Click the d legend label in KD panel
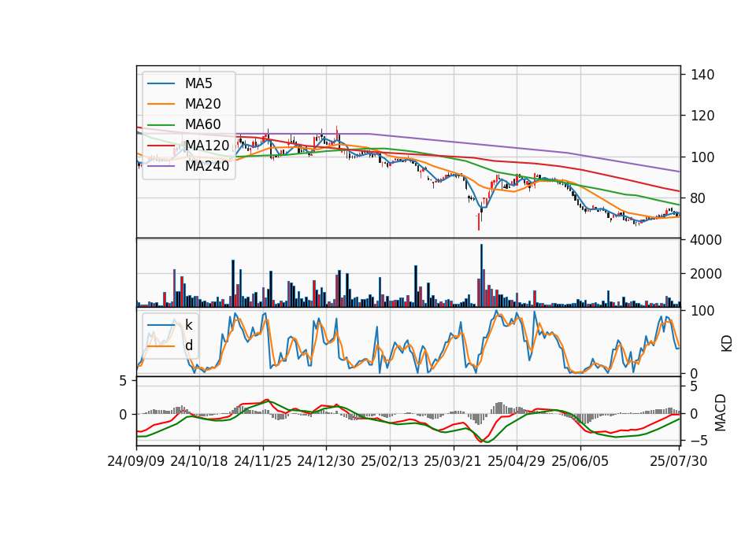This screenshot has height=543, width=756. tap(189, 345)
